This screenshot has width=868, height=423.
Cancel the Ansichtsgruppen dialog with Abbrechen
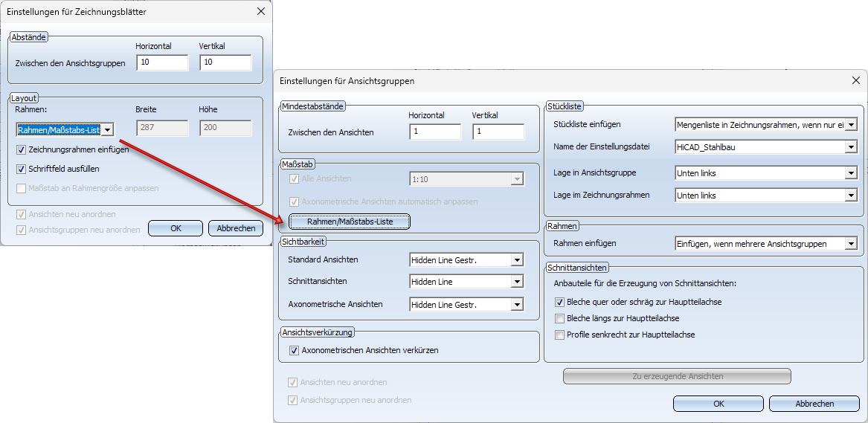click(x=814, y=404)
